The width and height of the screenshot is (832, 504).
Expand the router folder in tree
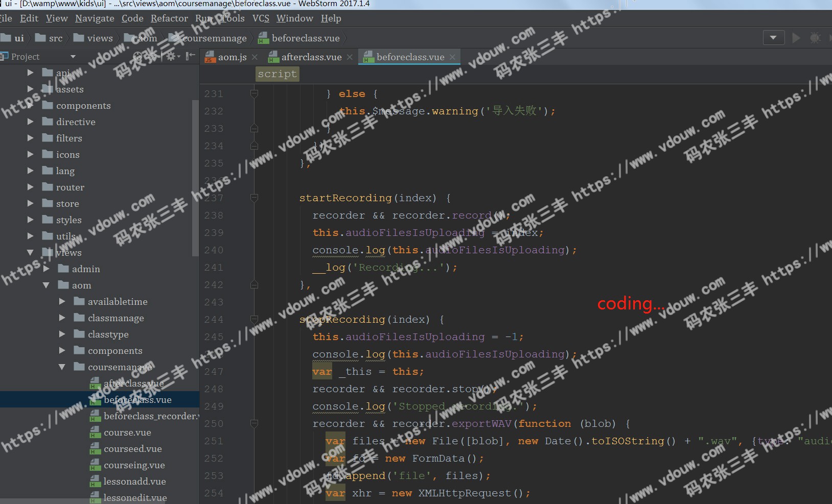[31, 187]
